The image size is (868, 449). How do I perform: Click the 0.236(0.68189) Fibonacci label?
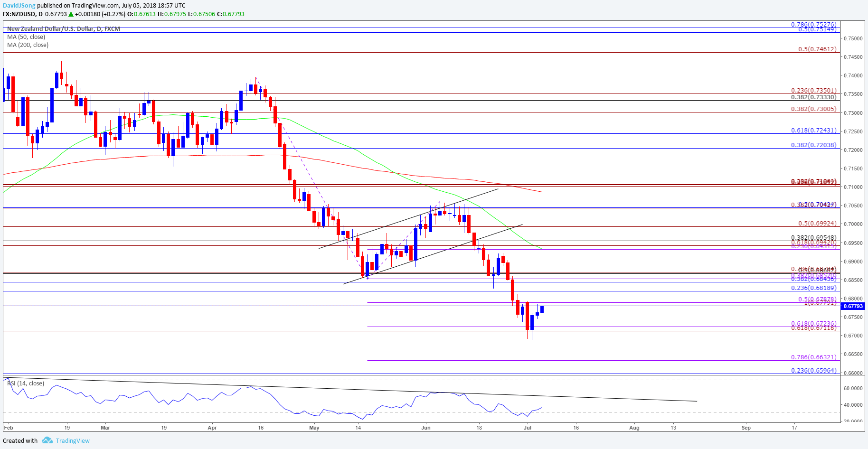coord(813,288)
